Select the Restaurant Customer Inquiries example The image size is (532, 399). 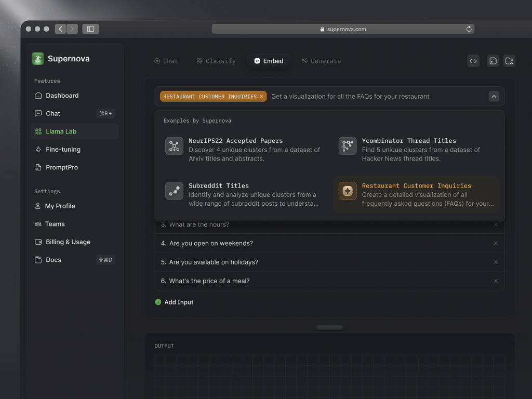pyautogui.click(x=417, y=194)
